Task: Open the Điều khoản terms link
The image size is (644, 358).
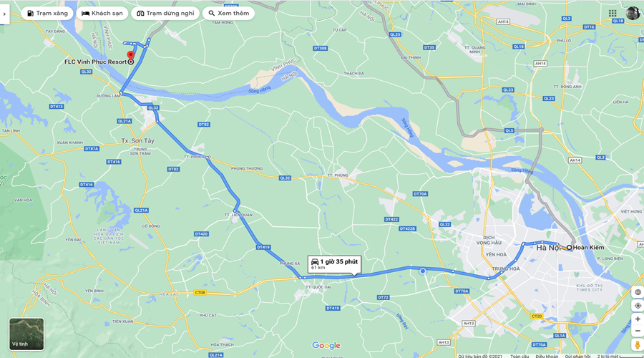Action: click(547, 356)
